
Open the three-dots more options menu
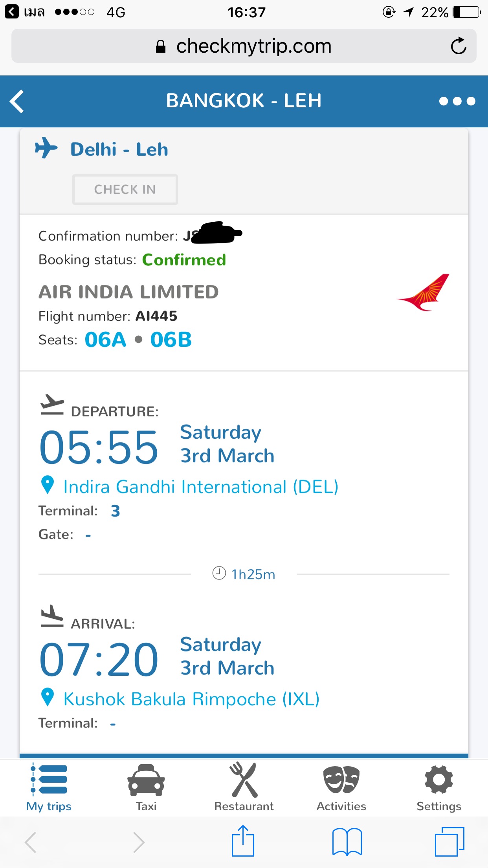coord(457,101)
